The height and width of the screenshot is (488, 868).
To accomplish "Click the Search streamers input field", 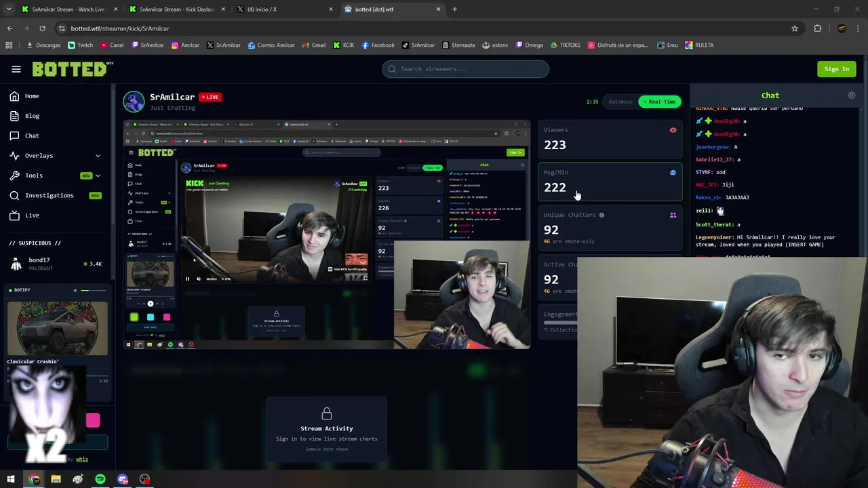I will tap(465, 69).
